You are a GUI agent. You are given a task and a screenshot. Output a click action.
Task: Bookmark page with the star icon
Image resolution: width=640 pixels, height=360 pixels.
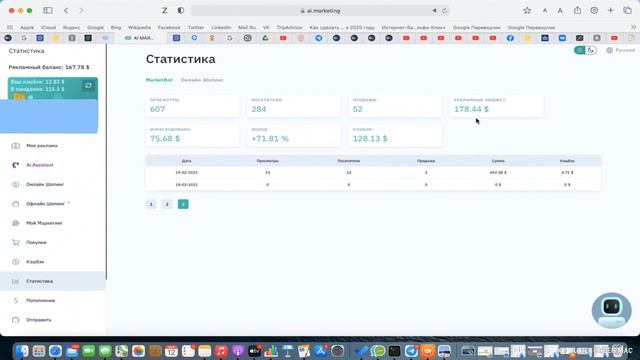[x=527, y=11]
